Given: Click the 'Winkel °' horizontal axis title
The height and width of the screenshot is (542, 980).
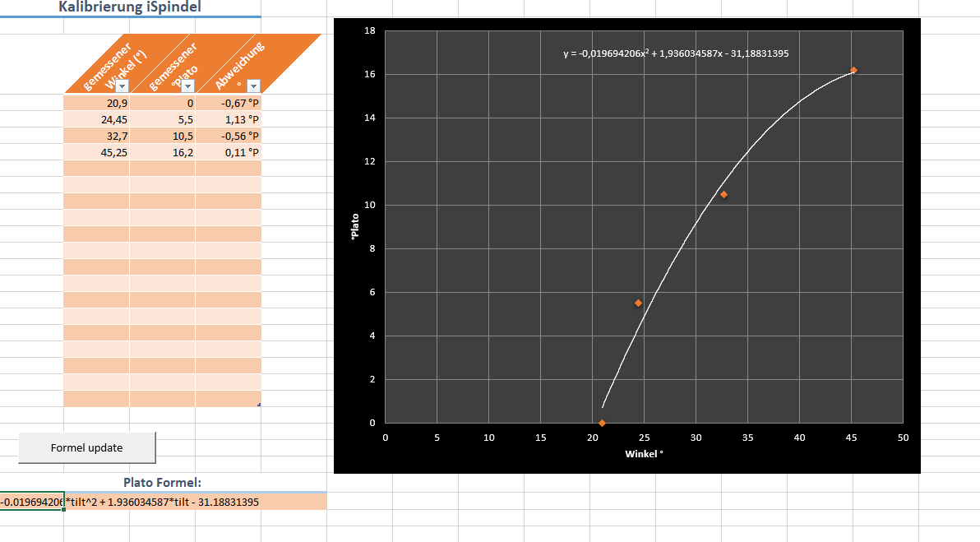Looking at the screenshot, I should [644, 453].
